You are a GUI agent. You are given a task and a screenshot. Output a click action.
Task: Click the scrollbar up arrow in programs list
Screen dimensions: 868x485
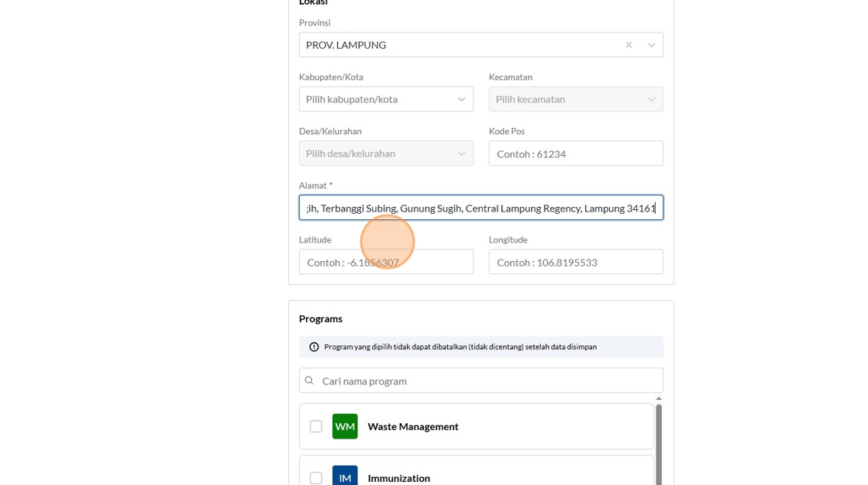pos(659,398)
